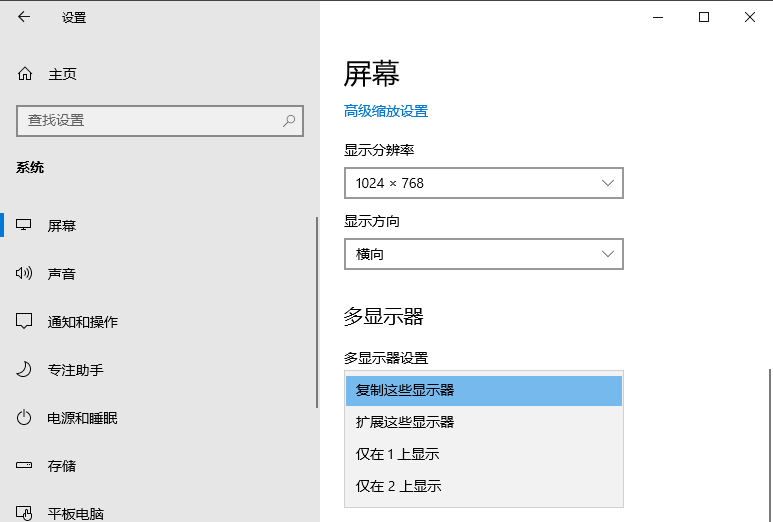Click the '查找设置' search field
Image resolution: width=773 pixels, height=522 pixels.
coord(150,120)
